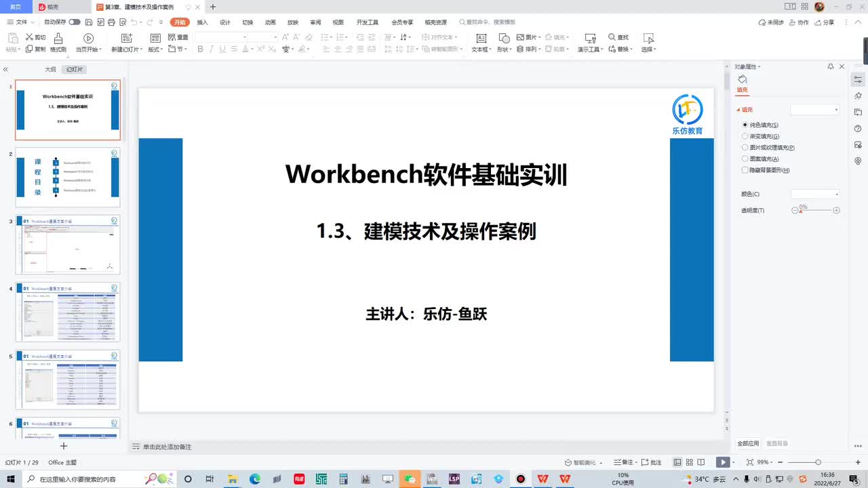Switch to Outline (大纲) pane tab

point(50,69)
